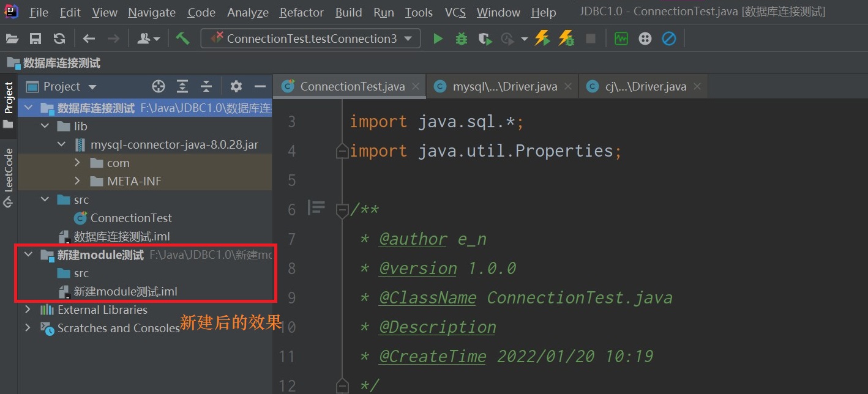Click the lightning debug icon

(x=567, y=39)
